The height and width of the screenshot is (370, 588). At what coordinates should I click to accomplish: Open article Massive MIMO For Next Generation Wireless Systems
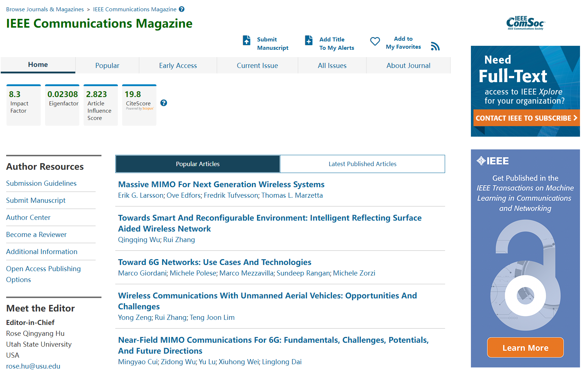coord(221,184)
